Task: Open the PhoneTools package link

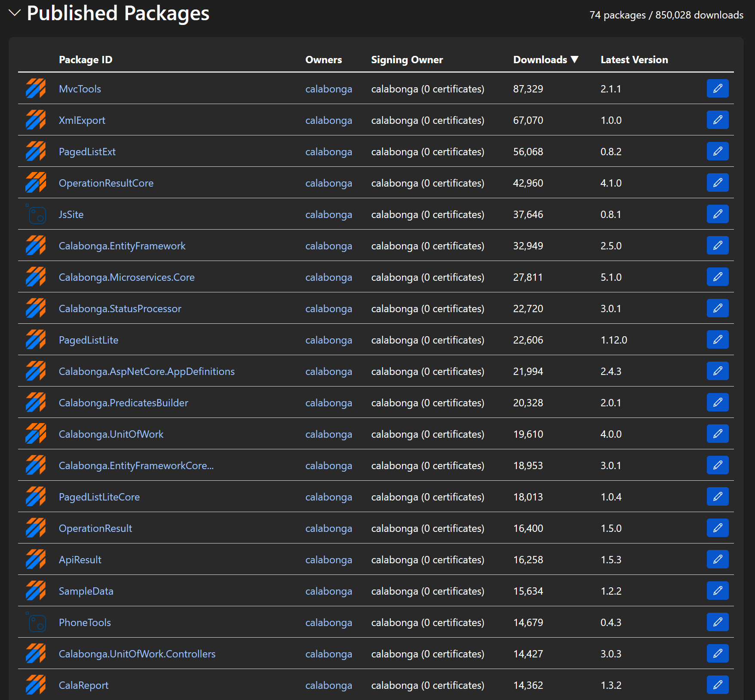Action: [85, 623]
